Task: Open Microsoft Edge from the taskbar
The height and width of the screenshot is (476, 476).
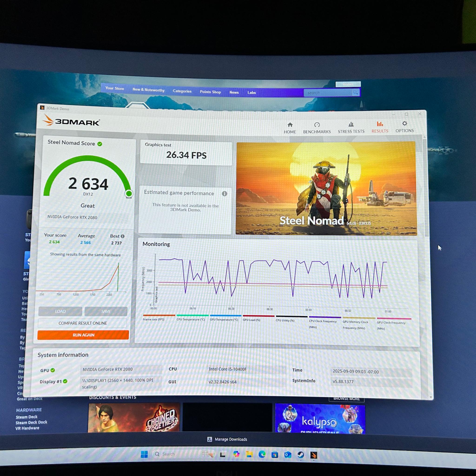Action: click(x=262, y=454)
